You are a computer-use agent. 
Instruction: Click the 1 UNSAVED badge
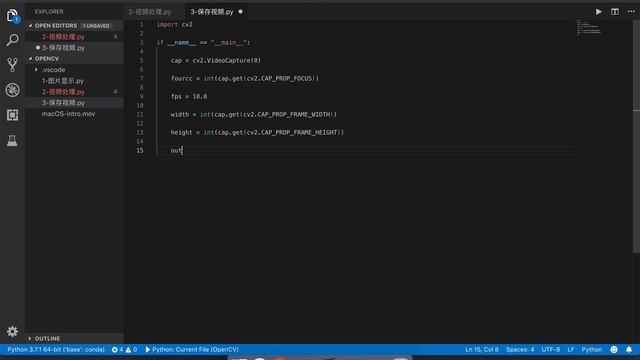click(96, 26)
